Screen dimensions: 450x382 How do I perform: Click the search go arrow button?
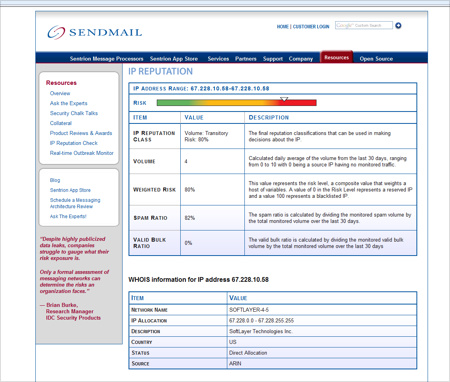[x=398, y=26]
